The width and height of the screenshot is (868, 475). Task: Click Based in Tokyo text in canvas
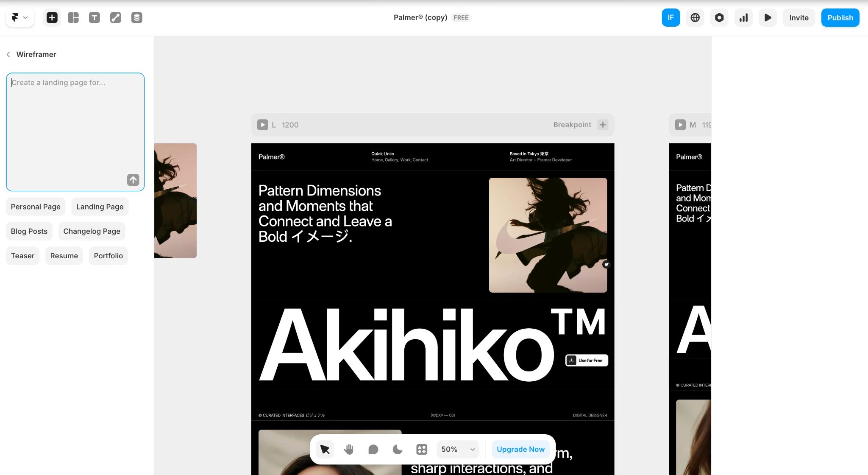tap(529, 154)
